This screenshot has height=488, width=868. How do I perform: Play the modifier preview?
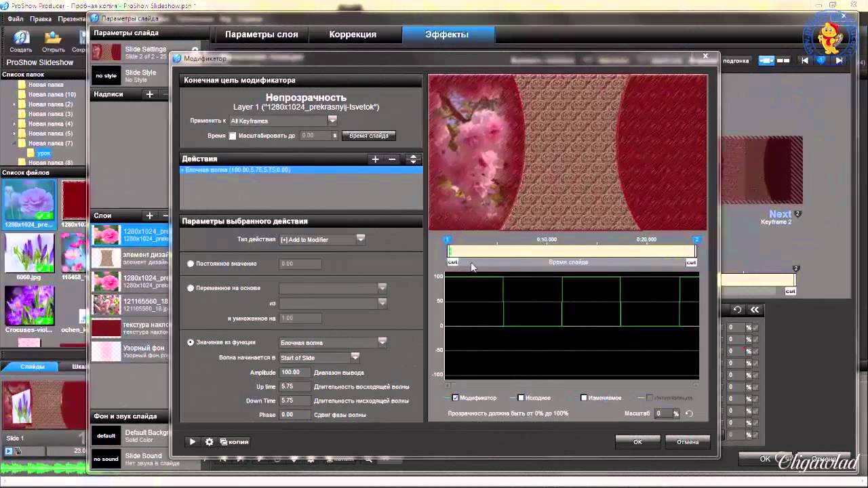pyautogui.click(x=193, y=442)
